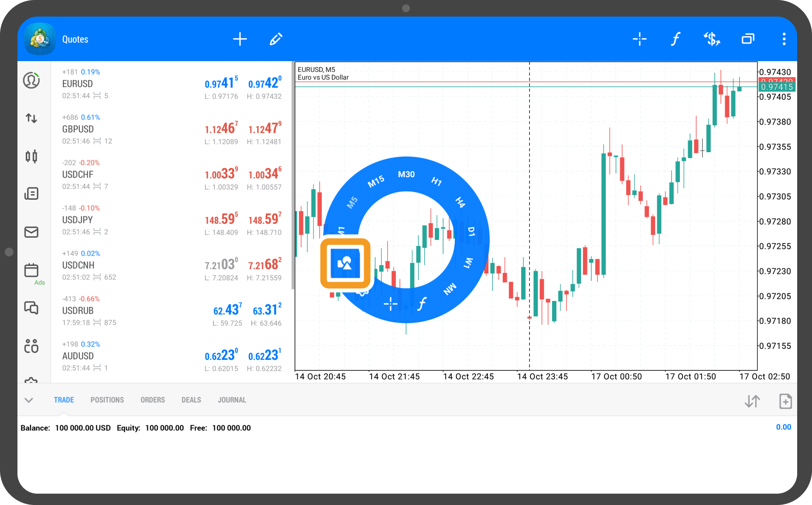Tap the plus icon to add symbol
Screen dimensions: 812x505
(240, 39)
